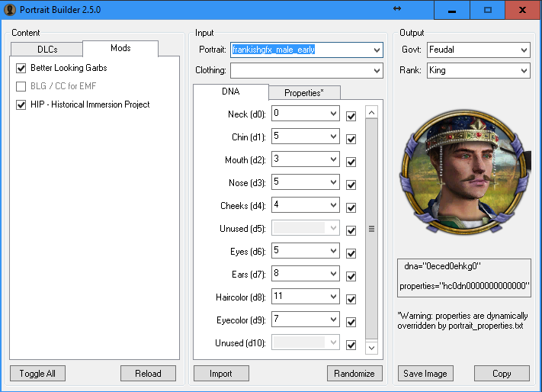Maximize the Portrait Builder window
542x392 pixels.
[487, 10]
